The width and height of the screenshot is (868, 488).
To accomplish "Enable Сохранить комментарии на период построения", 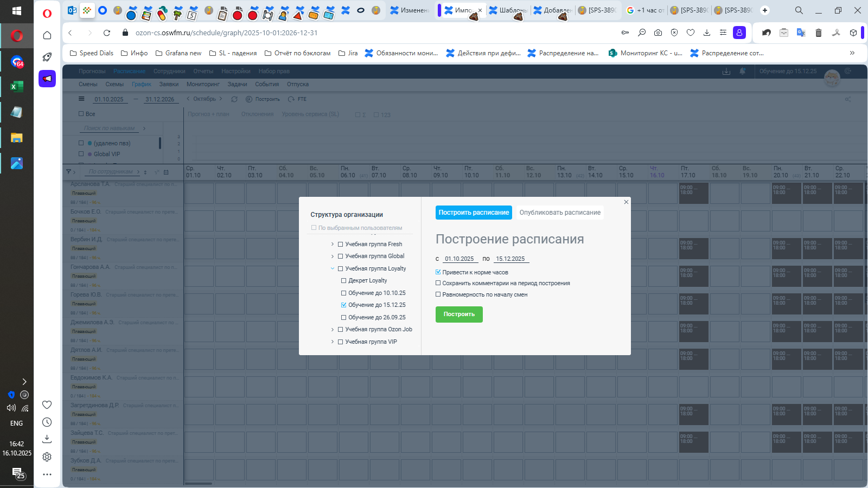I will click(x=438, y=283).
